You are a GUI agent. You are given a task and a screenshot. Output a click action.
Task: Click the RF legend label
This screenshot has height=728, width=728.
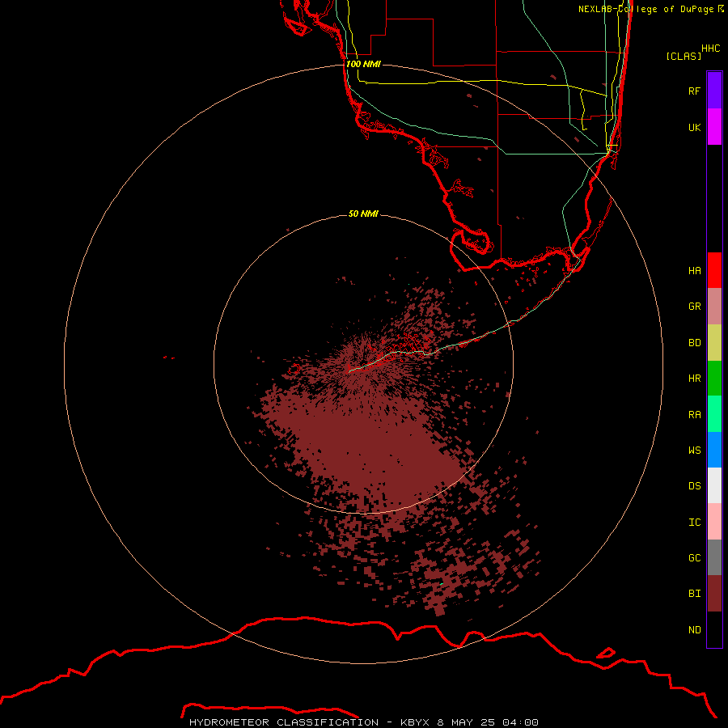694,91
